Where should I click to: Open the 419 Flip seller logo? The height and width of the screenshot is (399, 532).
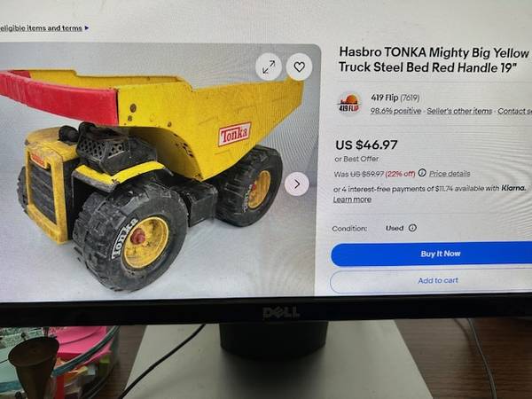tap(349, 104)
